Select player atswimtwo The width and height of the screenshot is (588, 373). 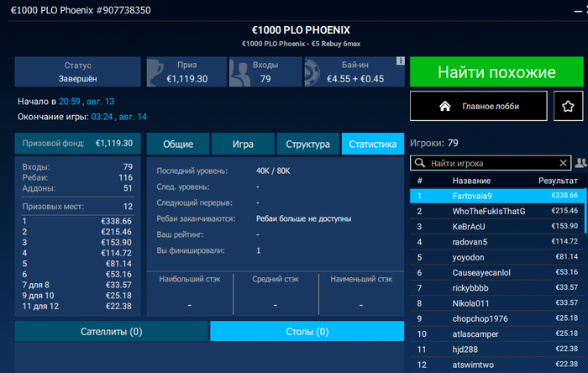[x=497, y=365]
